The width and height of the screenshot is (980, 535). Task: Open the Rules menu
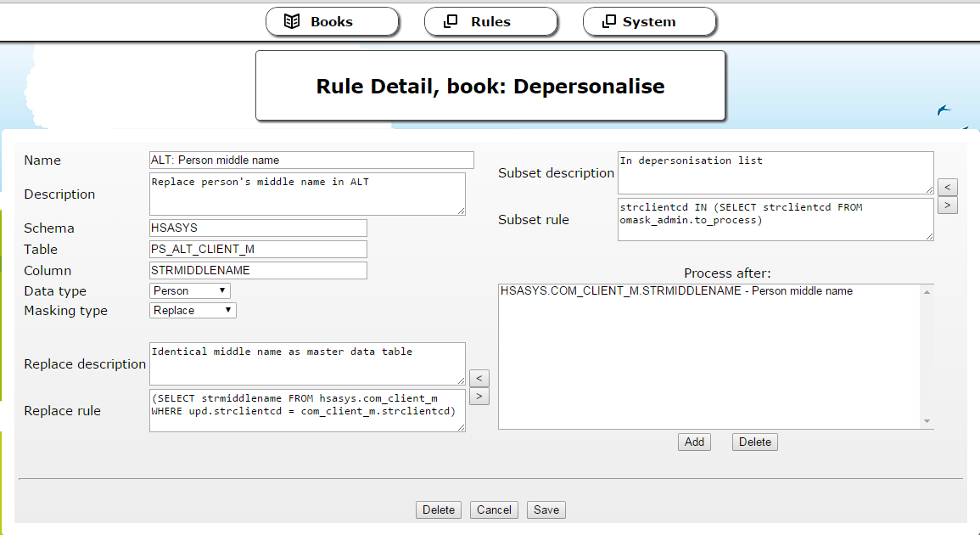490,22
